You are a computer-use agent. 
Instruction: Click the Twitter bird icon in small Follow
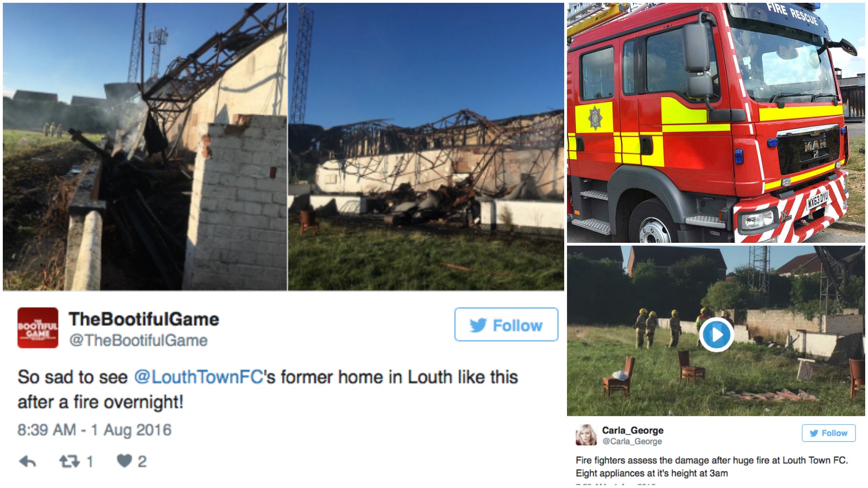click(x=814, y=433)
